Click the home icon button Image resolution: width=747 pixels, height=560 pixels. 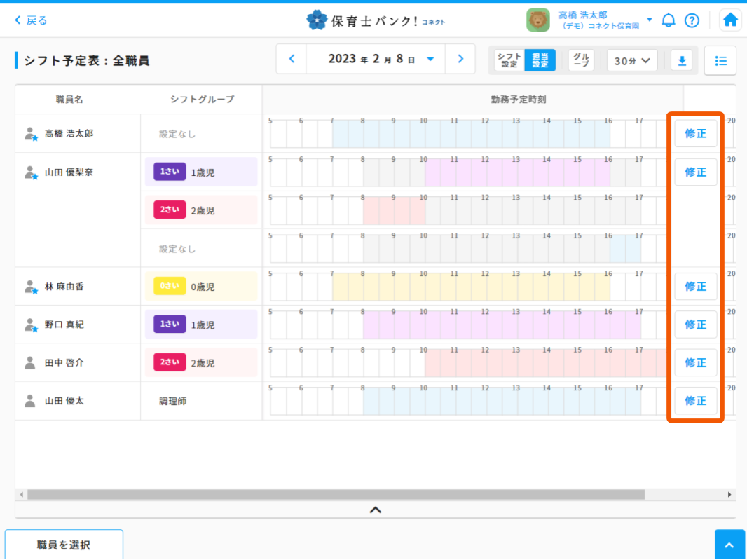coord(730,20)
